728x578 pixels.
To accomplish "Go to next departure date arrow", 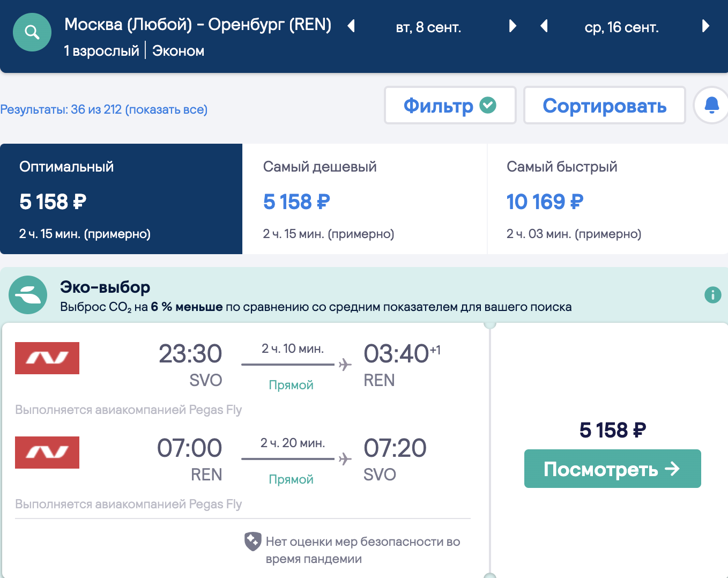I will 512,26.
